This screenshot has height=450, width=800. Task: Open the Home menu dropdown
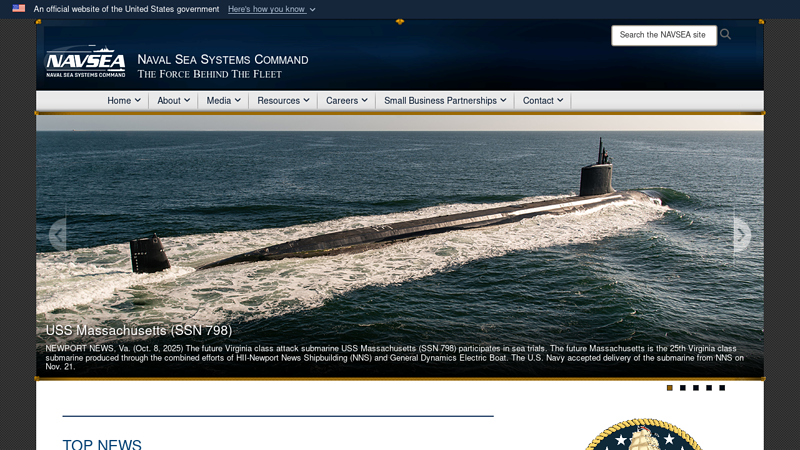[124, 101]
